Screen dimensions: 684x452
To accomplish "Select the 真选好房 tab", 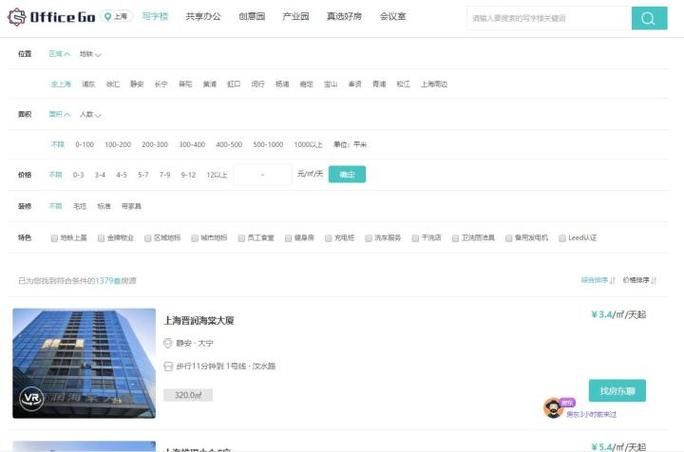I will pos(344,17).
